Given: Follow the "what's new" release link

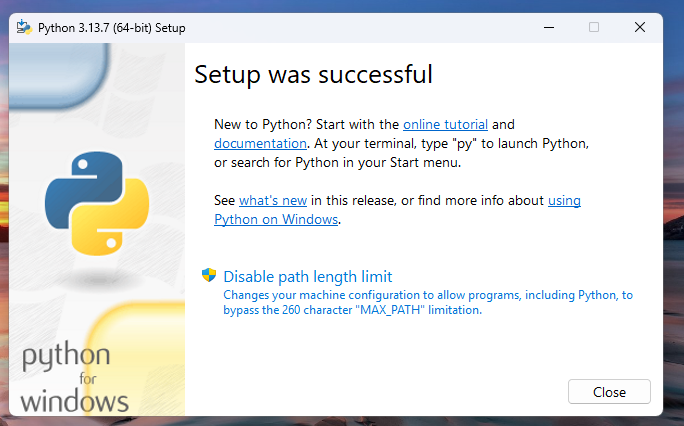Looking at the screenshot, I should click(x=272, y=201).
